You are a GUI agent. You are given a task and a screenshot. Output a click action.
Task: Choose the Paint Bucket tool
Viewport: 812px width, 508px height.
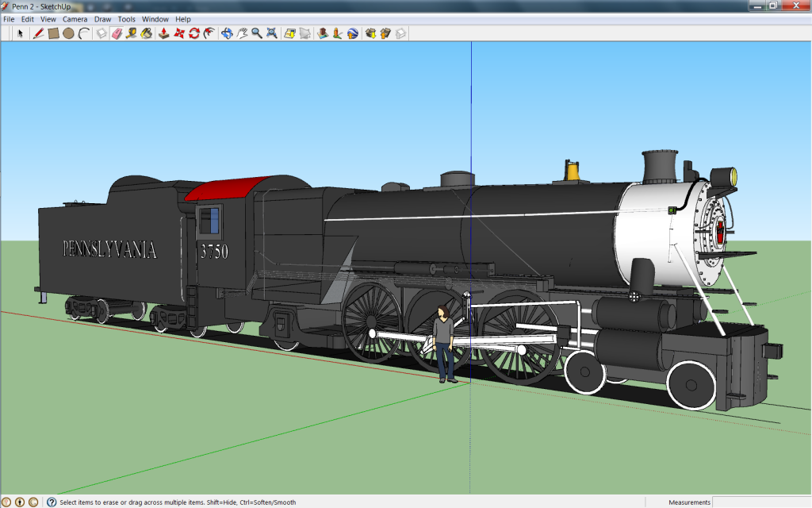(147, 33)
